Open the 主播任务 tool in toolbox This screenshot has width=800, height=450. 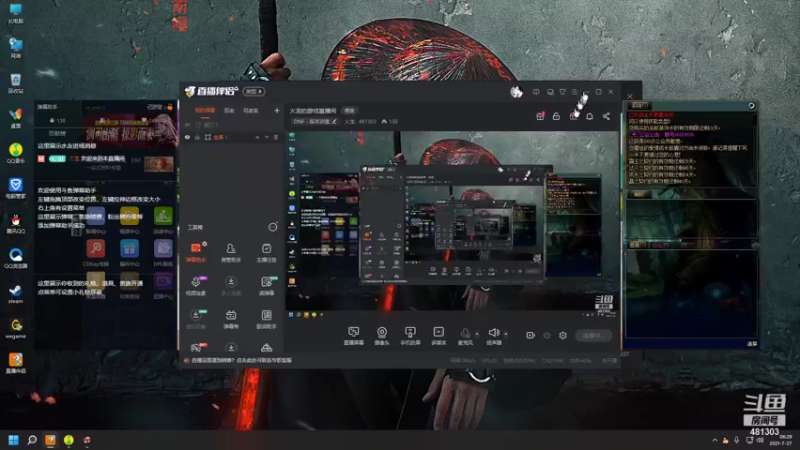pyautogui.click(x=266, y=253)
